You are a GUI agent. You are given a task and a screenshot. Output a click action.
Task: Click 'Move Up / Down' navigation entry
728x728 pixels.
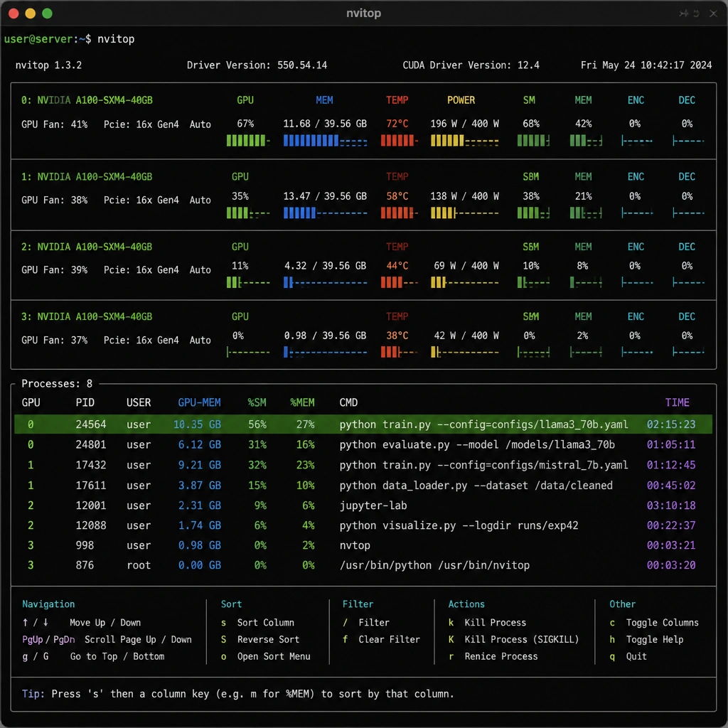pos(105,623)
